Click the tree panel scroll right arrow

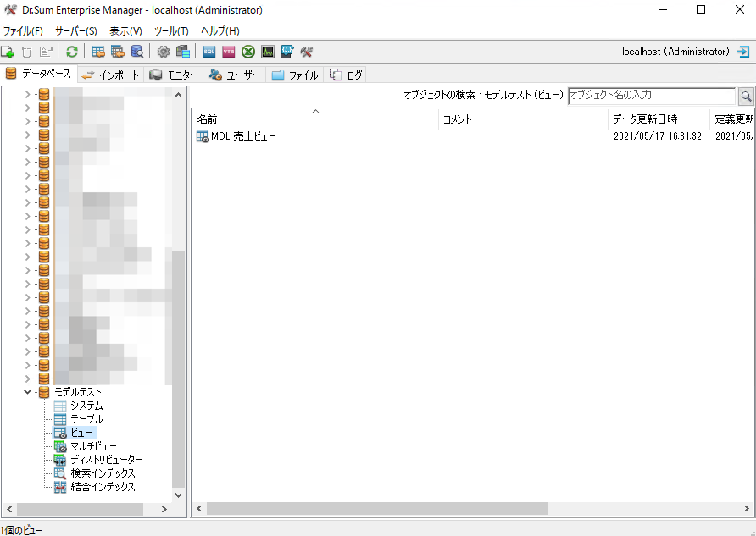(164, 509)
